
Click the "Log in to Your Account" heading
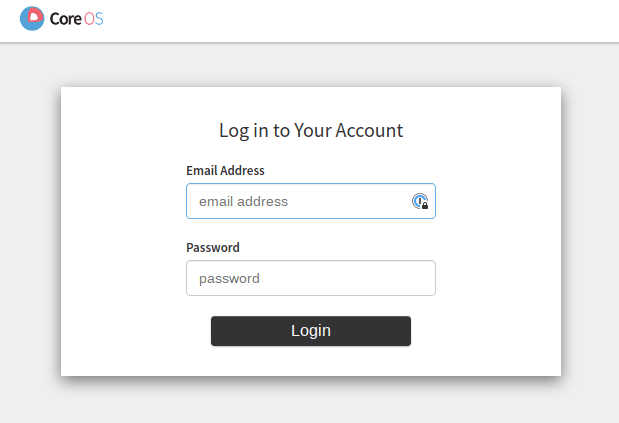point(311,131)
